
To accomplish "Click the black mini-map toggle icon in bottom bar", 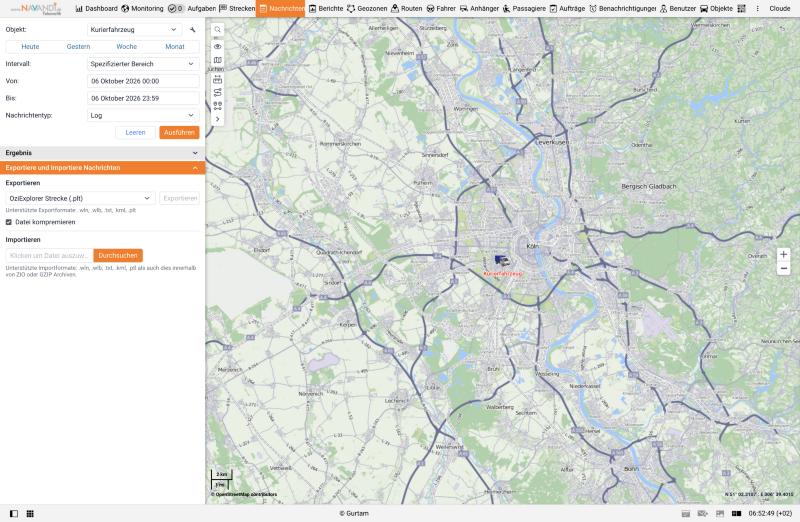I will tap(736, 513).
